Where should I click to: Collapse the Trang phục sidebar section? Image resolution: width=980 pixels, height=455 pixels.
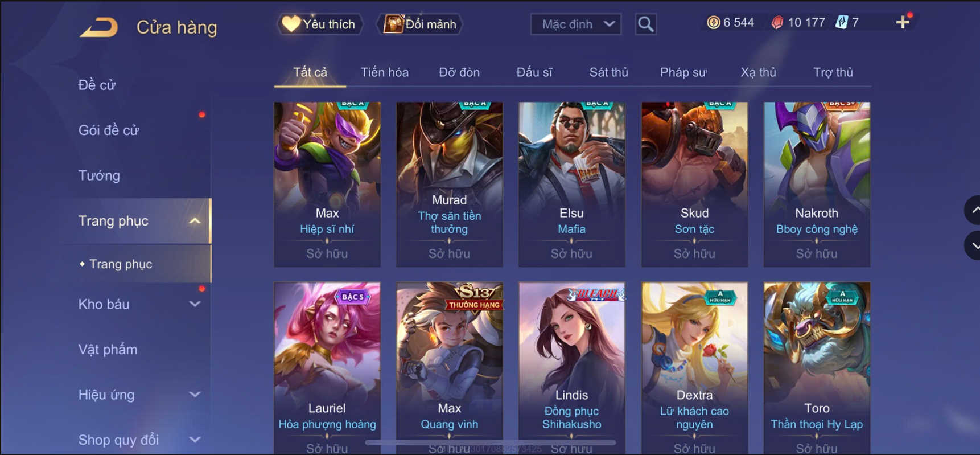pyautogui.click(x=195, y=221)
